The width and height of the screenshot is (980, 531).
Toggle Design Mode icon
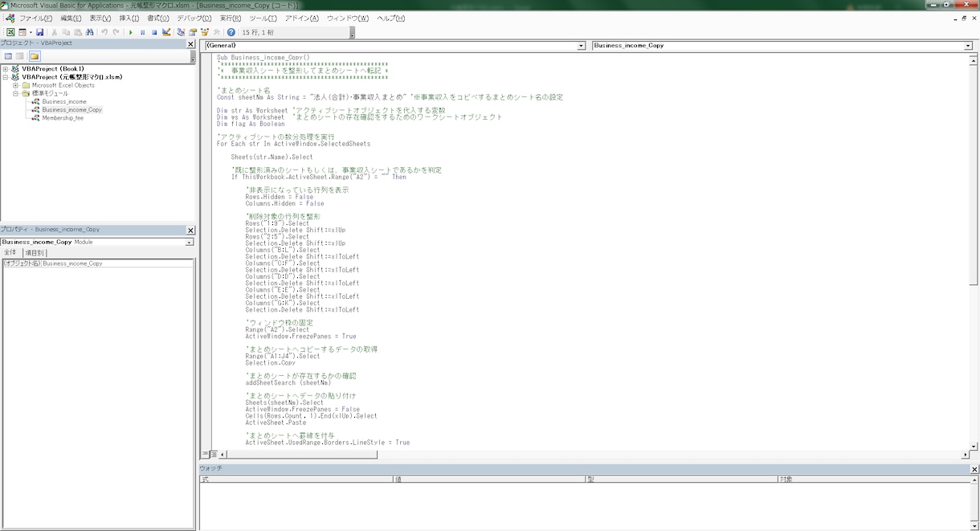coord(166,32)
